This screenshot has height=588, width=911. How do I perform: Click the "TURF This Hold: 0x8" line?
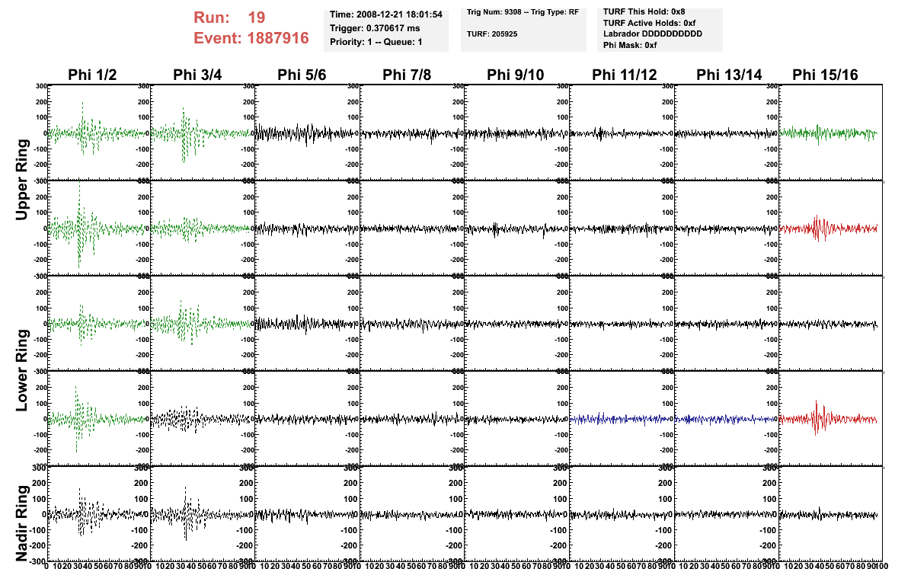tap(644, 11)
